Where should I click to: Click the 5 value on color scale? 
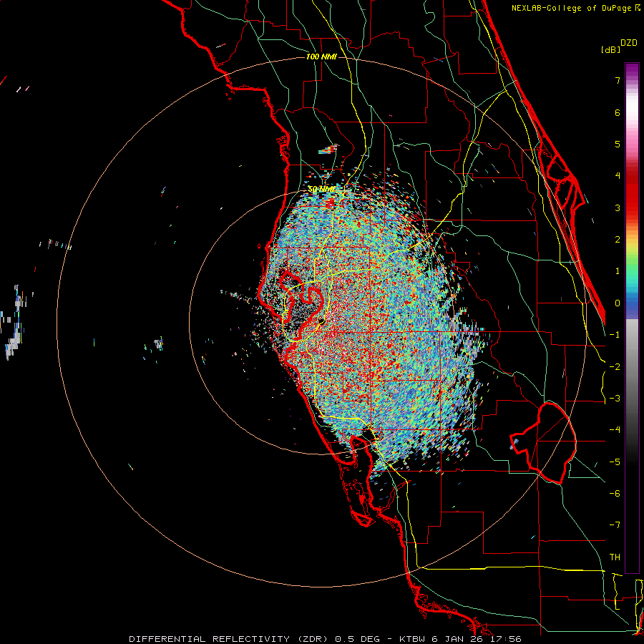(x=618, y=144)
